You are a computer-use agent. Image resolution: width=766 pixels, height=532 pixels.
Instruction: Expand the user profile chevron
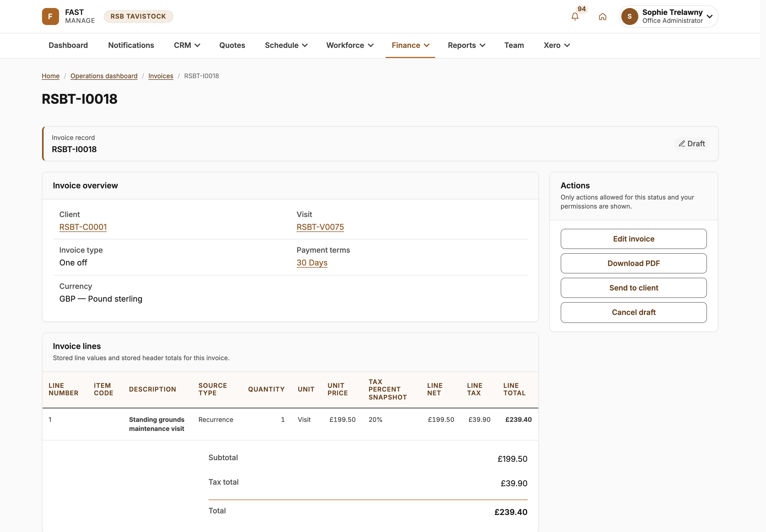click(710, 16)
